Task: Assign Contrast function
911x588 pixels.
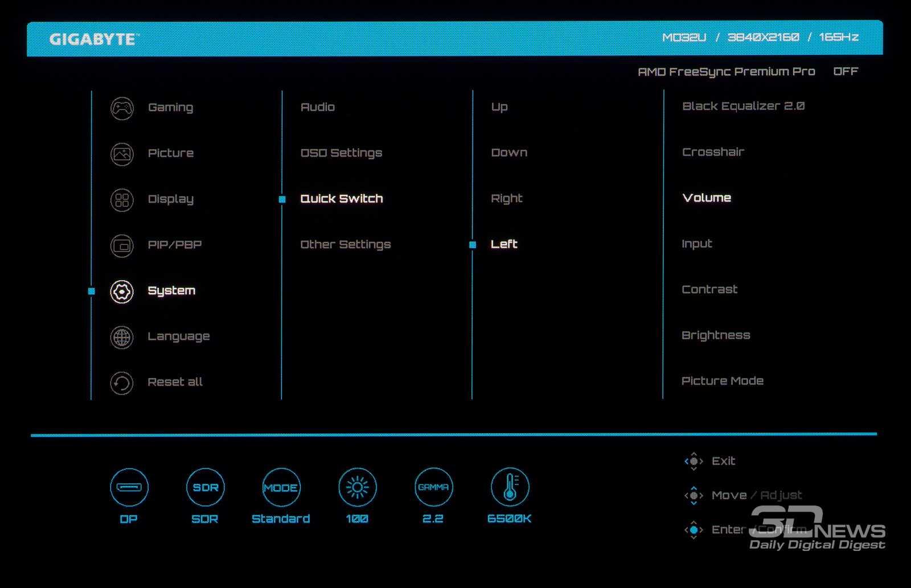Action: pos(709,290)
